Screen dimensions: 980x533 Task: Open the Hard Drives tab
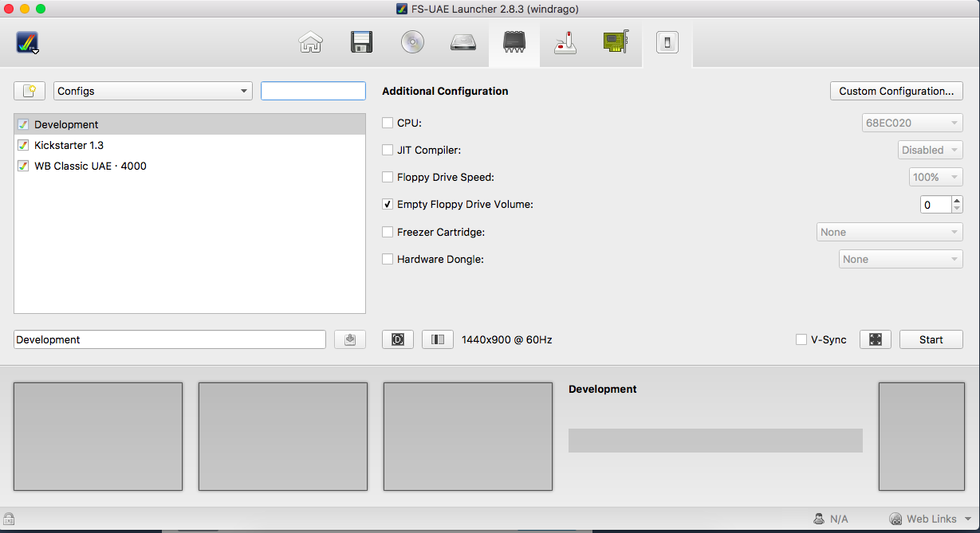tap(463, 42)
